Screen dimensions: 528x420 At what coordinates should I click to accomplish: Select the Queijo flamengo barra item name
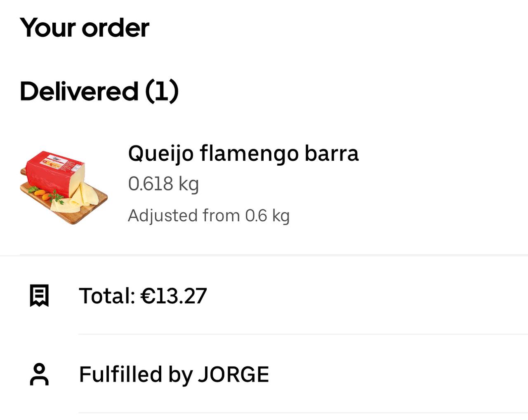click(x=243, y=153)
